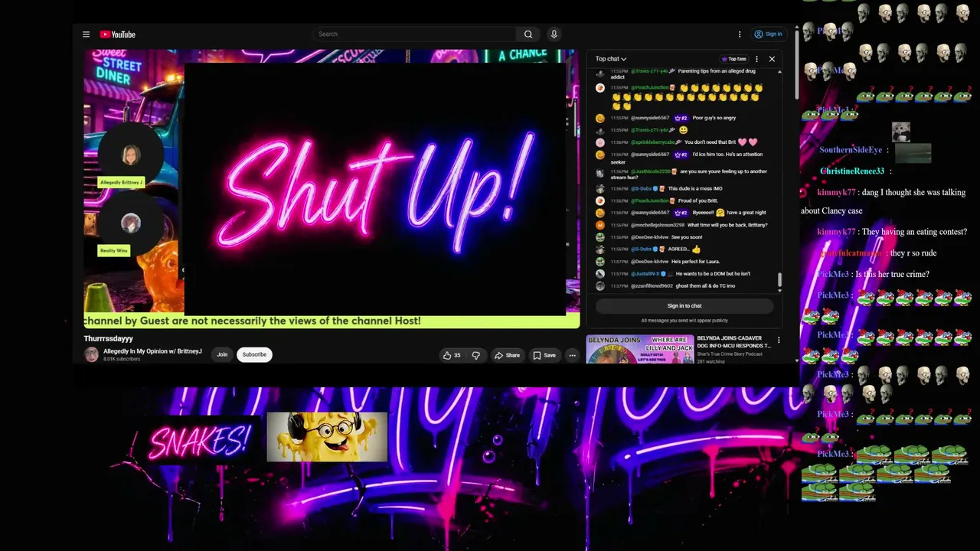This screenshot has width=980, height=551.
Task: Expand the Top chat dropdown
Action: (611, 59)
